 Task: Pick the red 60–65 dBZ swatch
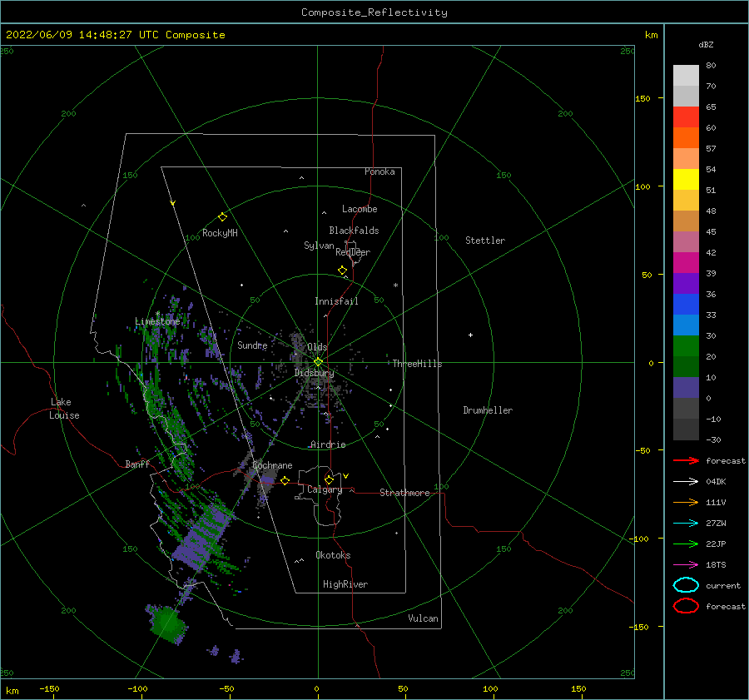(x=686, y=117)
